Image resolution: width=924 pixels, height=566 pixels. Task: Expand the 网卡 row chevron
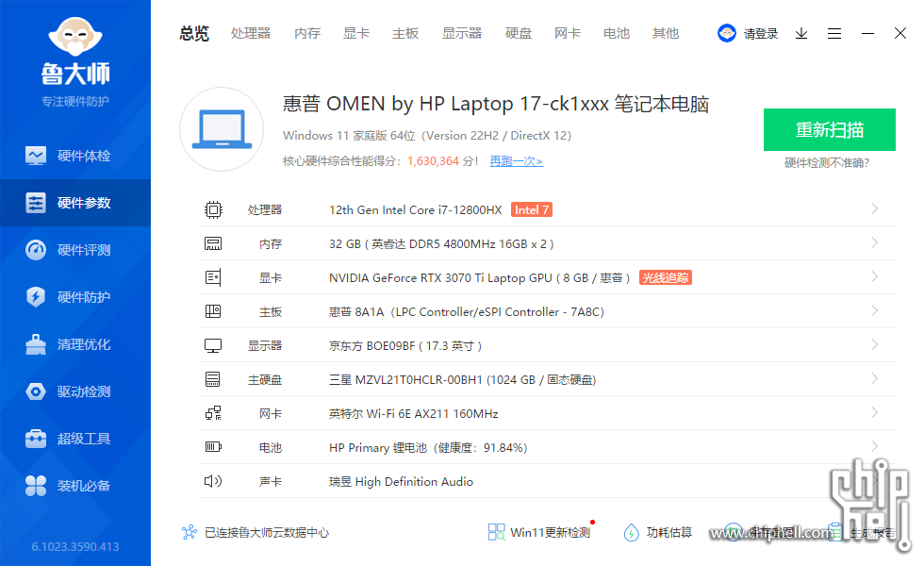tap(875, 413)
